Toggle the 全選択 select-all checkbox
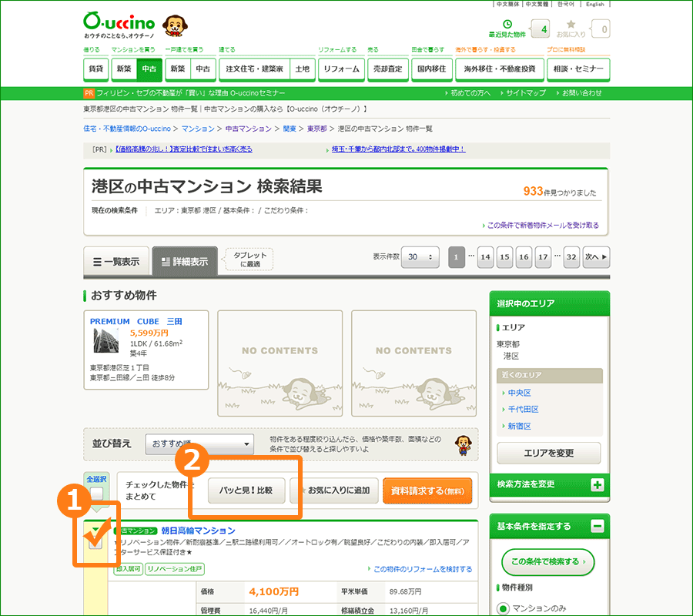The width and height of the screenshot is (693, 616). point(96,494)
